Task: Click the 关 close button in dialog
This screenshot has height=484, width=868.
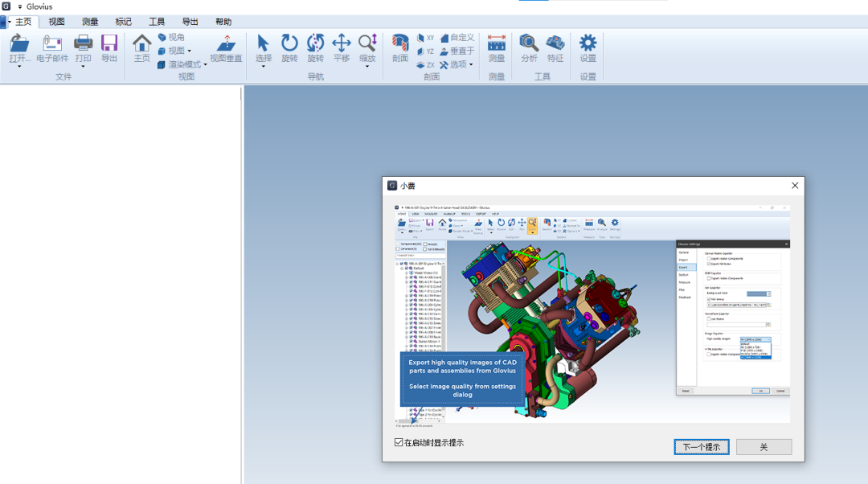Action: tap(764, 447)
